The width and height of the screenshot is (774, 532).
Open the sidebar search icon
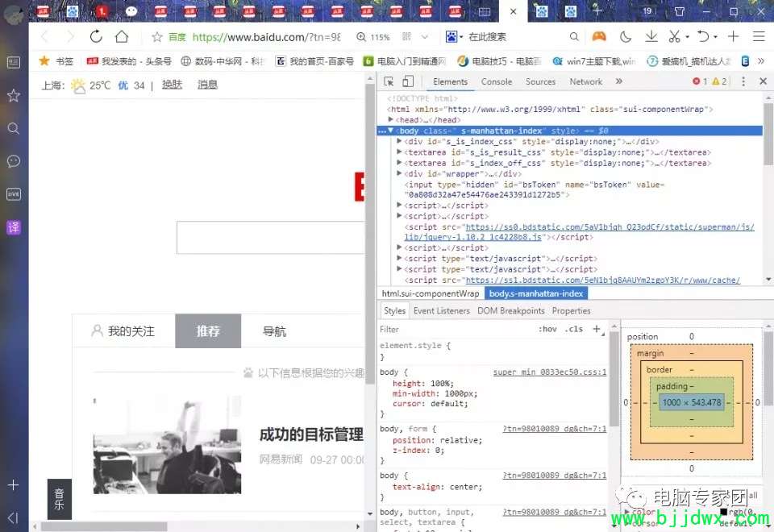pyautogui.click(x=14, y=128)
